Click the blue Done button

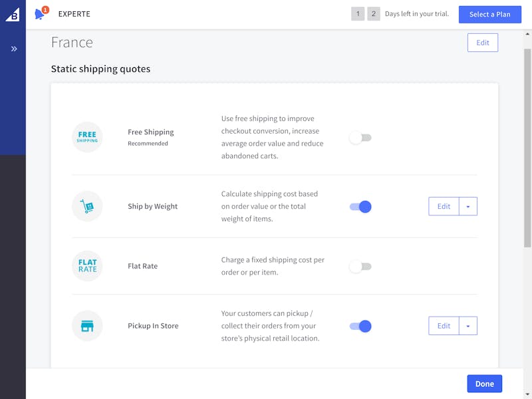coord(485,384)
